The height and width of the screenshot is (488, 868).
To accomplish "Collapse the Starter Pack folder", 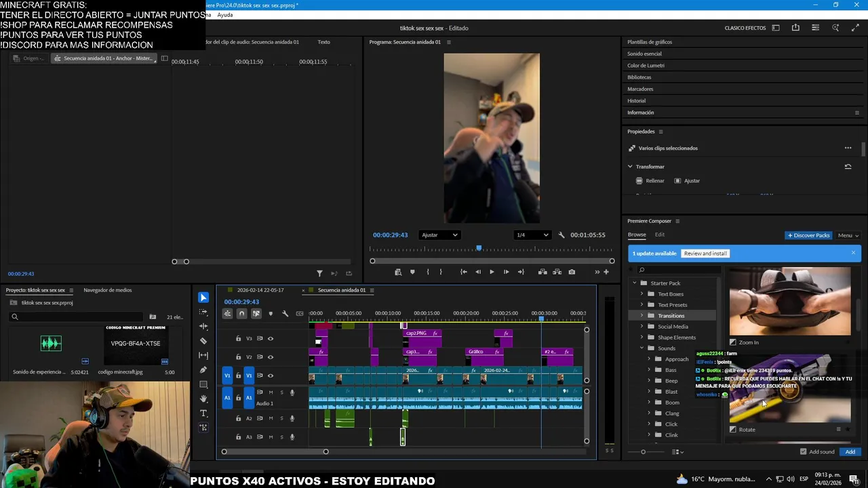I will (x=635, y=283).
